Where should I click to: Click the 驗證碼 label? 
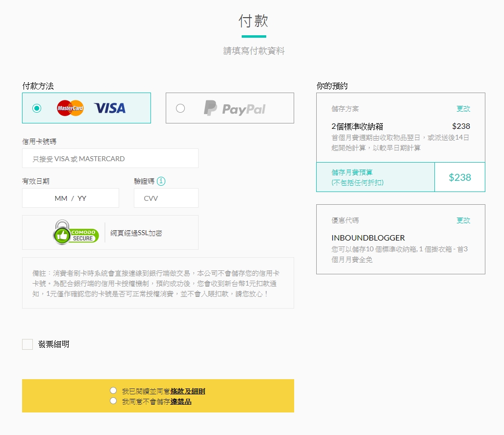coord(144,181)
